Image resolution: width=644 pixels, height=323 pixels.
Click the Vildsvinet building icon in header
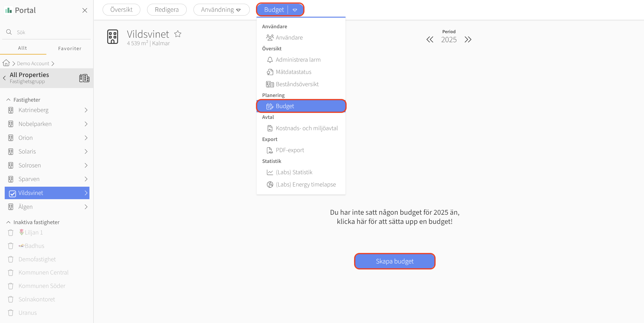tap(113, 37)
